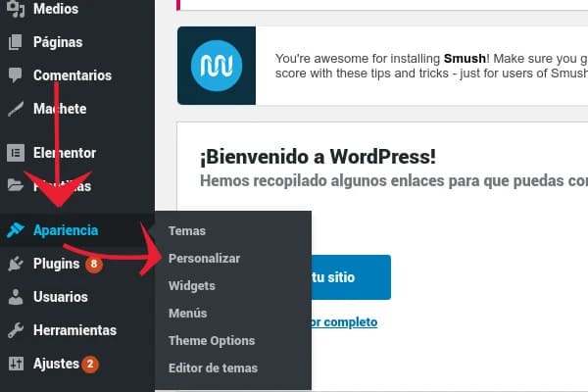The height and width of the screenshot is (392, 588).
Task: Click the Usuarios person icon
Action: [x=16, y=297]
